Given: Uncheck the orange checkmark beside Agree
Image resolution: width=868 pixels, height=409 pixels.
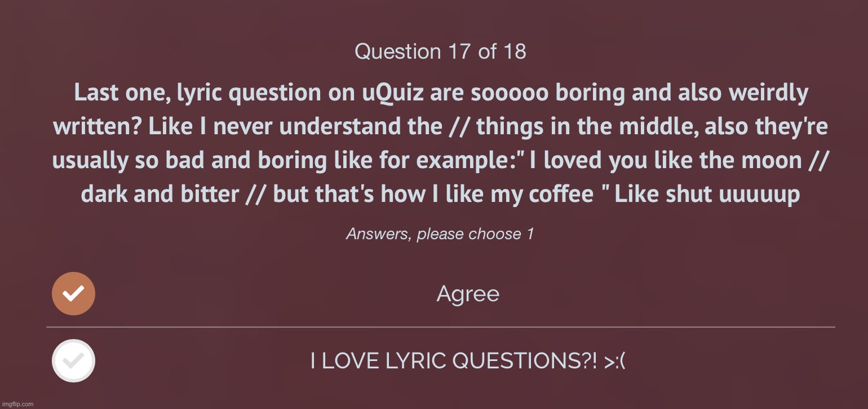Looking at the screenshot, I should click(x=73, y=293).
